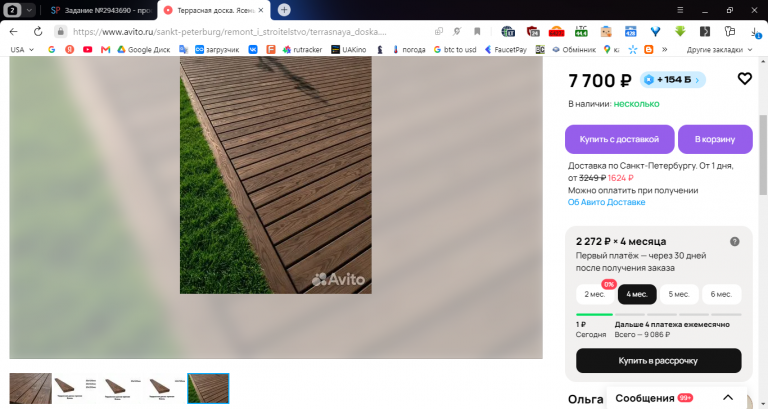Open the Blogger bookmark icon
Image resolution: width=768 pixels, height=409 pixels.
point(648,49)
